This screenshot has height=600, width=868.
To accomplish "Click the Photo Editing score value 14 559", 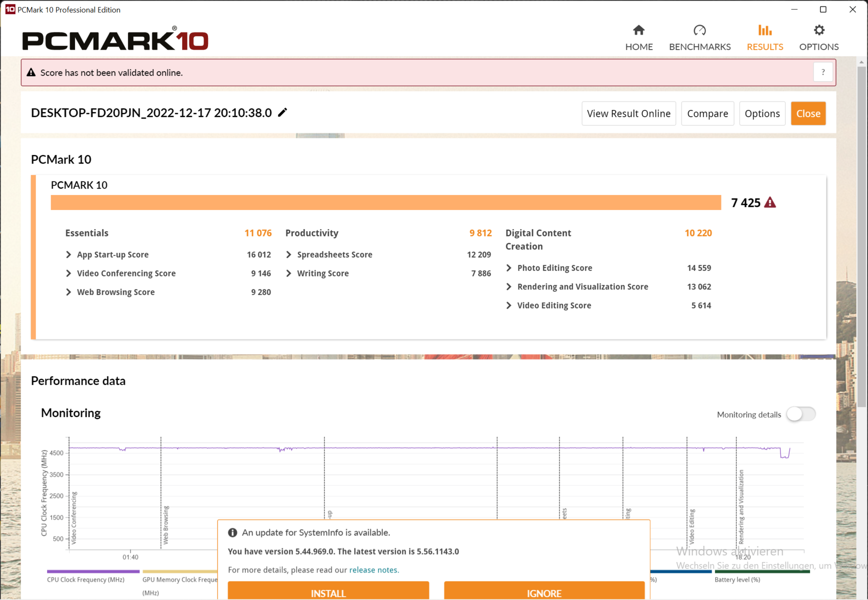I will [x=699, y=268].
